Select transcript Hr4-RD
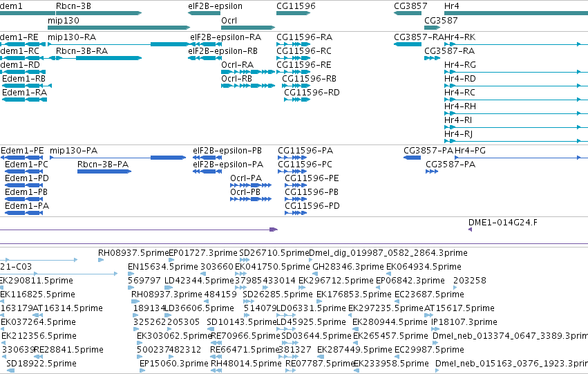This screenshot has width=588, height=374. pyautogui.click(x=460, y=79)
